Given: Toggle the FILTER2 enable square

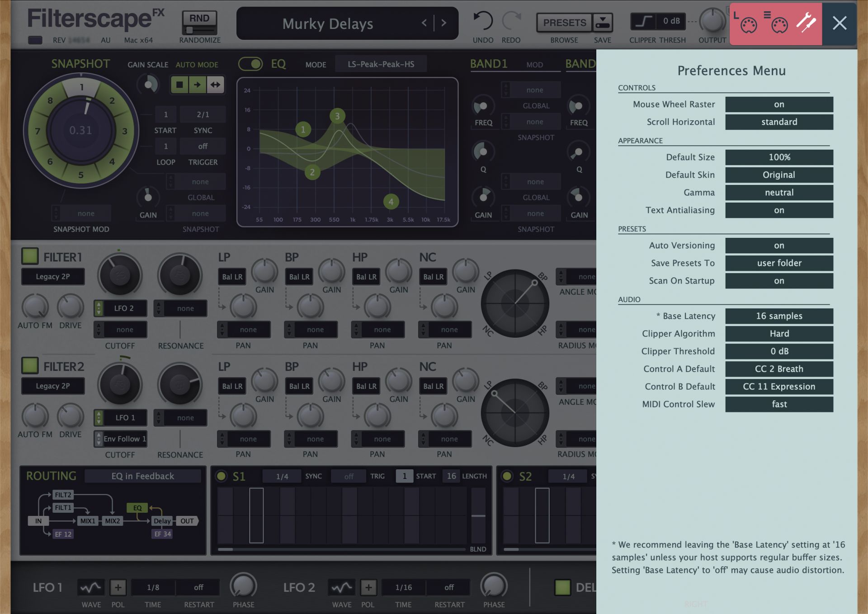Looking at the screenshot, I should click(x=30, y=365).
